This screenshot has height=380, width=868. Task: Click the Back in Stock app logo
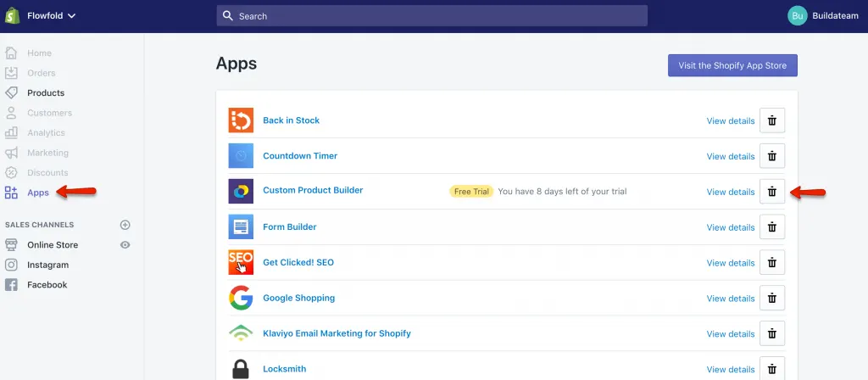pos(241,120)
